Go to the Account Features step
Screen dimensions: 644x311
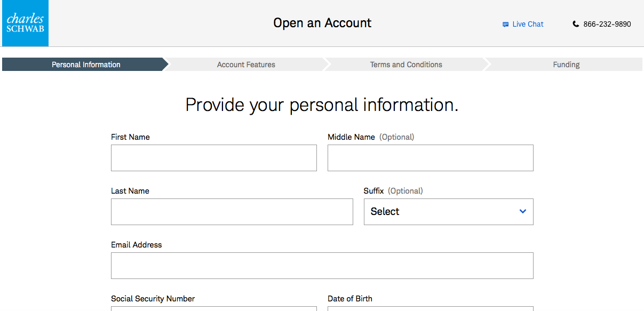point(246,65)
